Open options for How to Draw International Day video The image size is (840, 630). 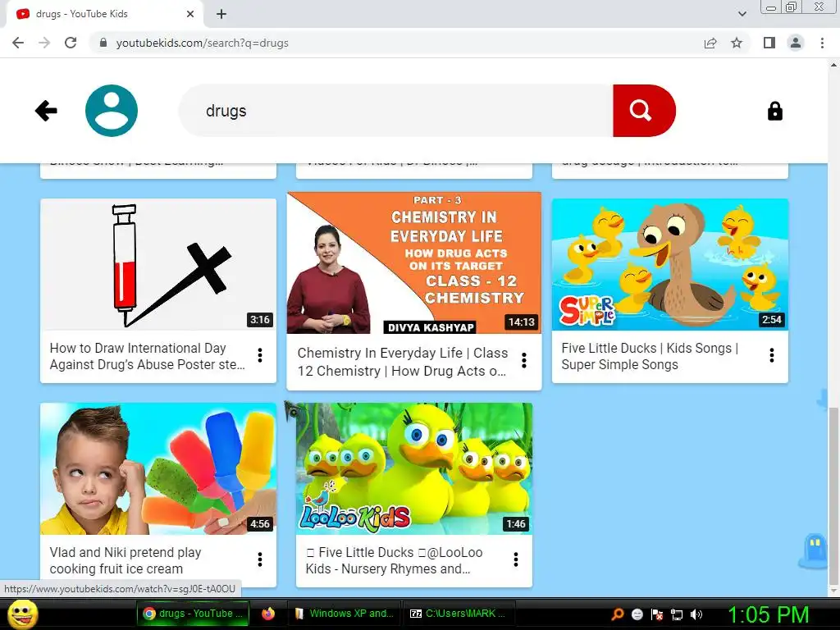(x=260, y=355)
